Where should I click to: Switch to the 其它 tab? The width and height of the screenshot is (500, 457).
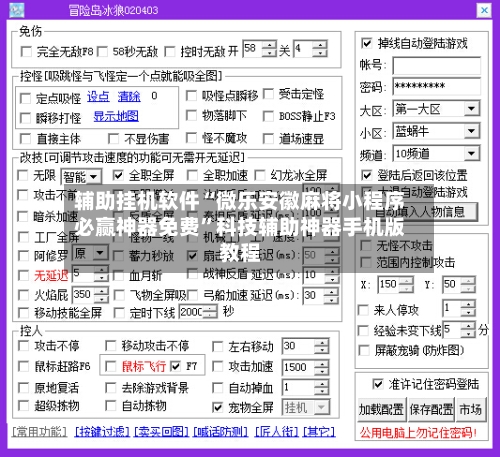319,432
